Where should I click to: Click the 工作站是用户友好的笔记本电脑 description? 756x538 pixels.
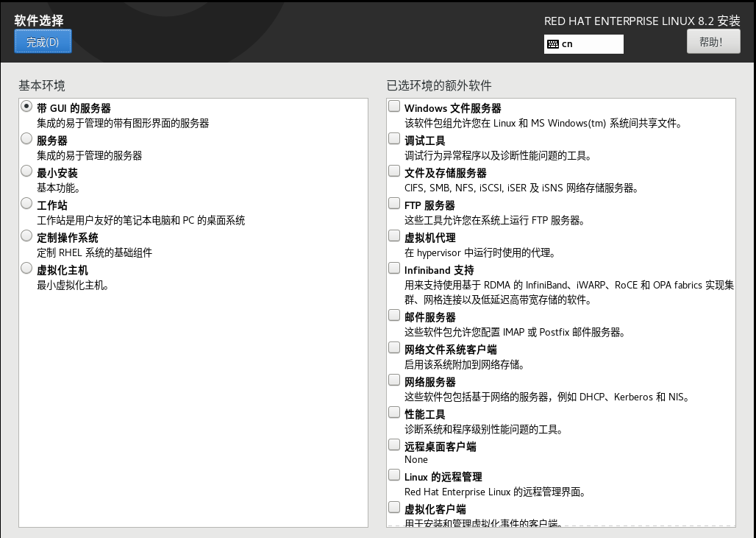pyautogui.click(x=140, y=221)
